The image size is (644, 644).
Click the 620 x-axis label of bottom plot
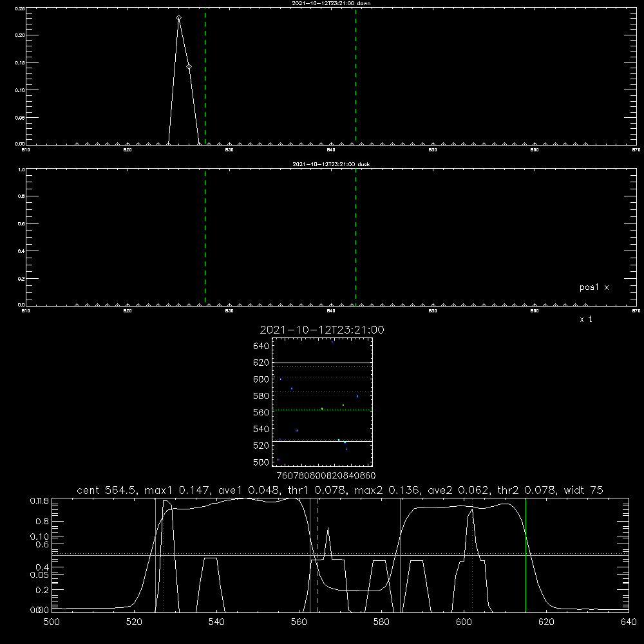click(546, 622)
